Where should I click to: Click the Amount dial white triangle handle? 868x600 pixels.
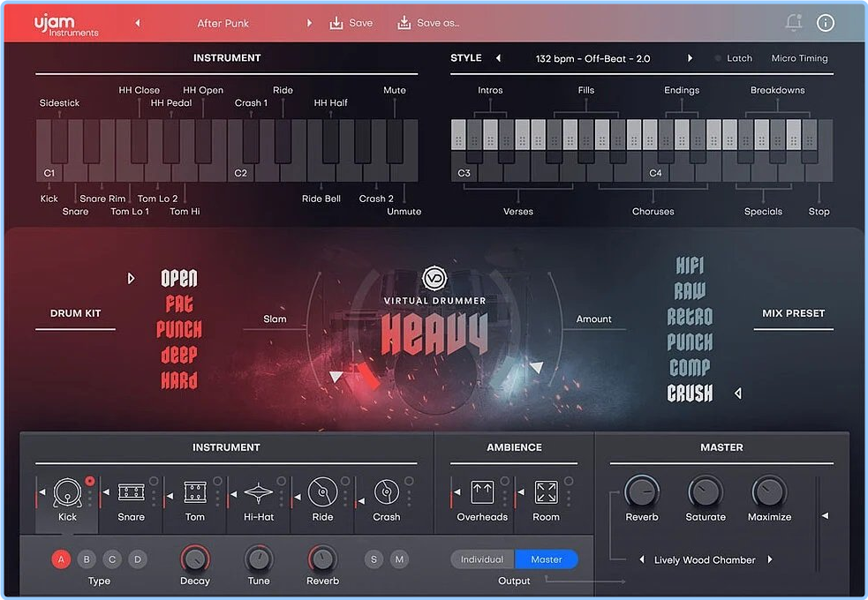click(x=536, y=367)
